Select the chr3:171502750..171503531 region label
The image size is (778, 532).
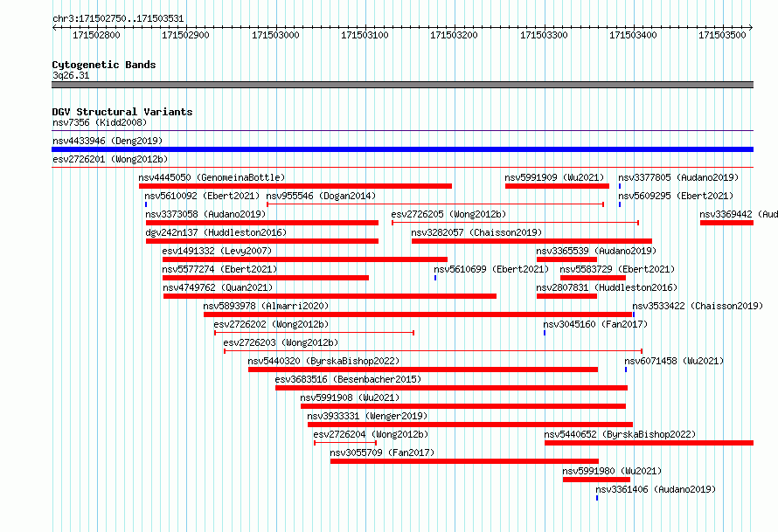[118, 19]
